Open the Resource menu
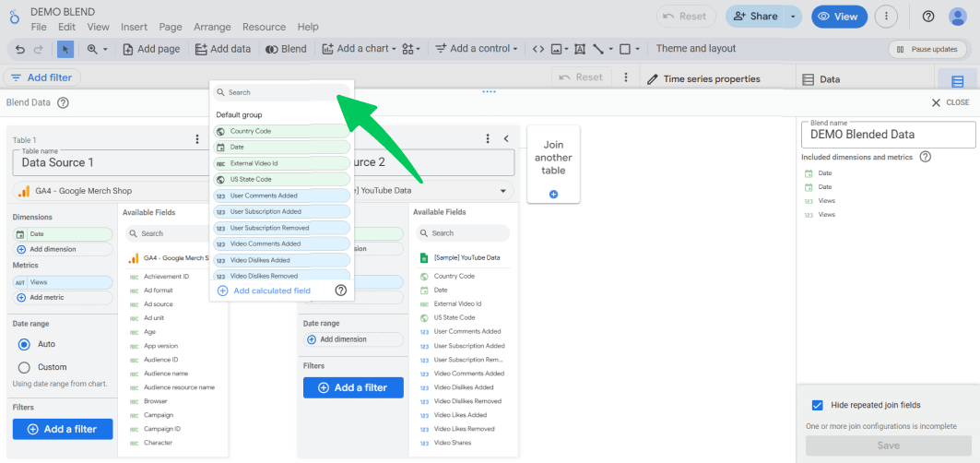This screenshot has height=463, width=980. (x=264, y=28)
